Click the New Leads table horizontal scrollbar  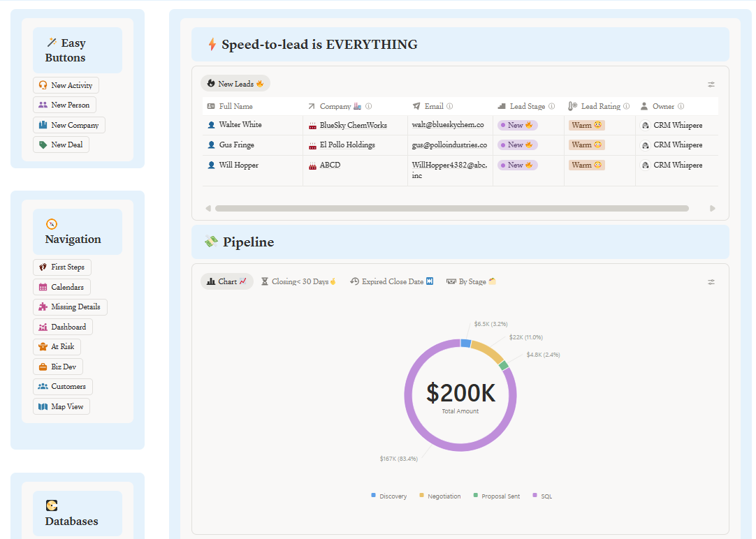pyautogui.click(x=451, y=208)
